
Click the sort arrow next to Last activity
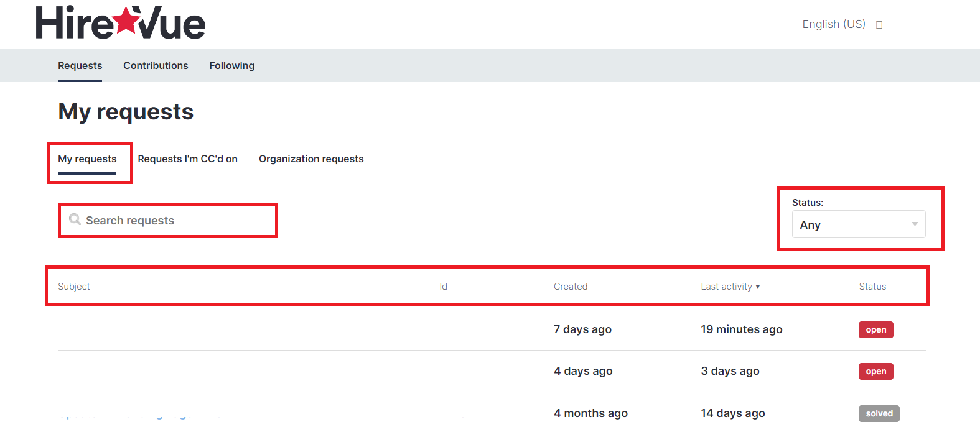tap(757, 287)
